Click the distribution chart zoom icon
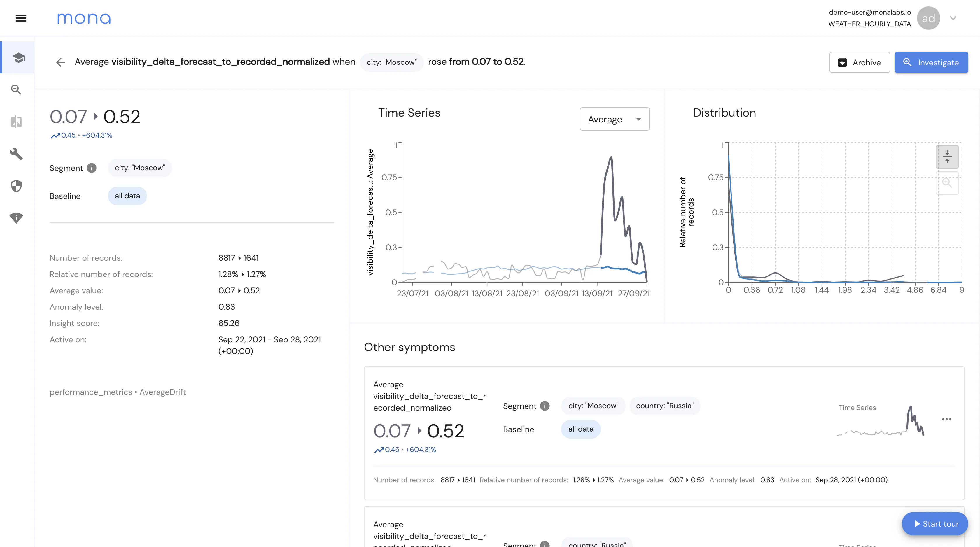 coord(947,183)
